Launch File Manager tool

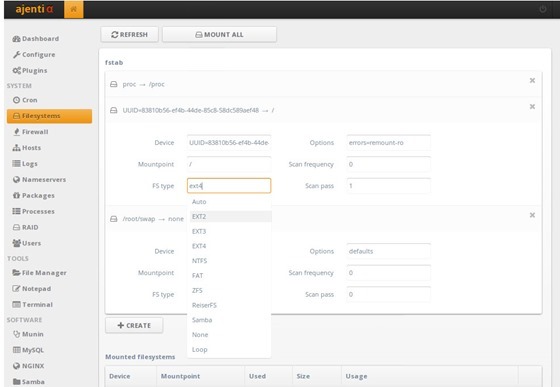(x=40, y=273)
